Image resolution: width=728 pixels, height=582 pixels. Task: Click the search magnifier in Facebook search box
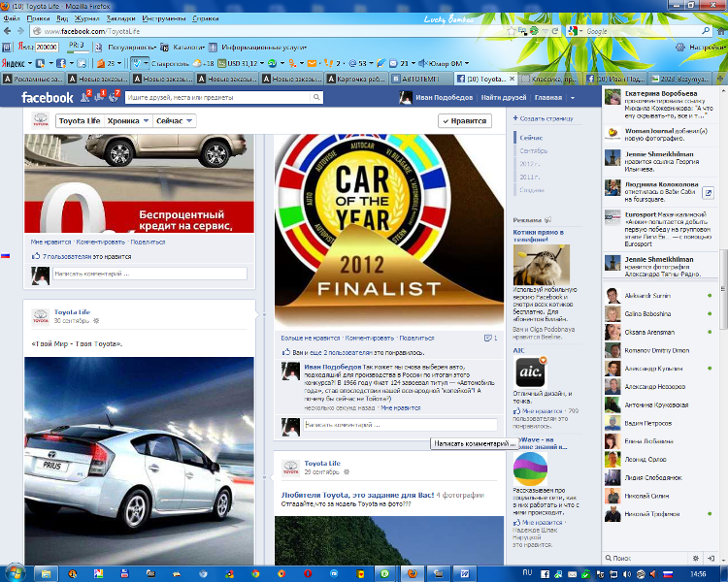(x=316, y=97)
